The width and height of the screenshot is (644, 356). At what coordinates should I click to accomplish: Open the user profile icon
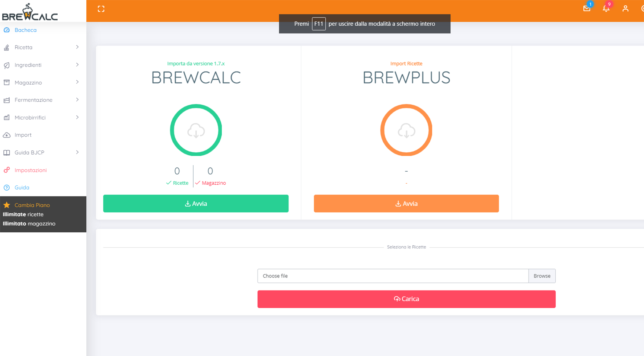click(625, 9)
